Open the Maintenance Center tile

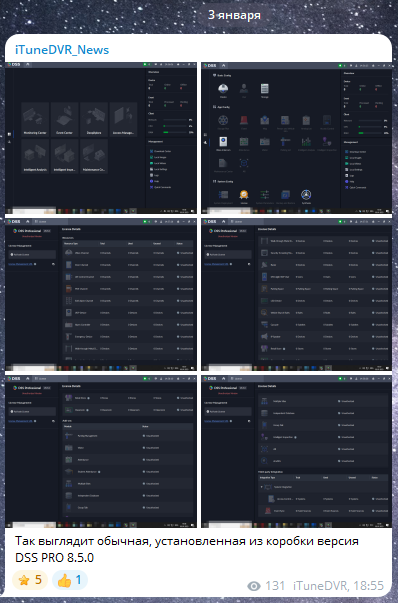(94, 156)
